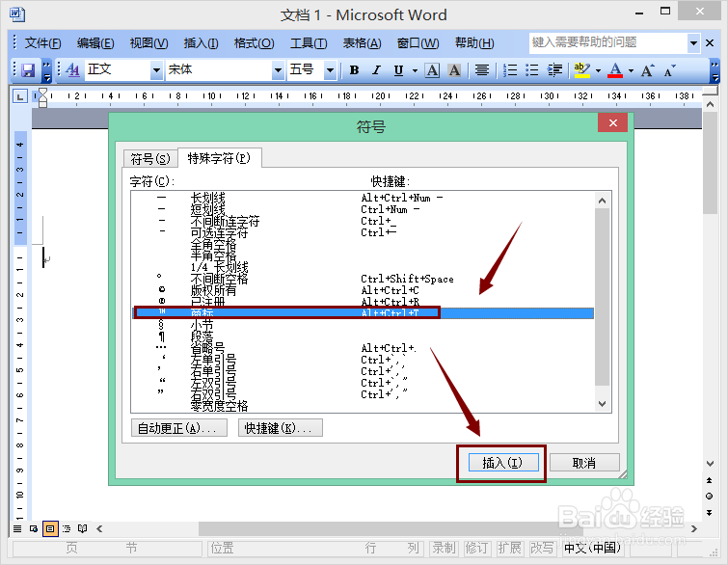Open 编辑(E) menu
The height and width of the screenshot is (565, 728).
point(95,43)
